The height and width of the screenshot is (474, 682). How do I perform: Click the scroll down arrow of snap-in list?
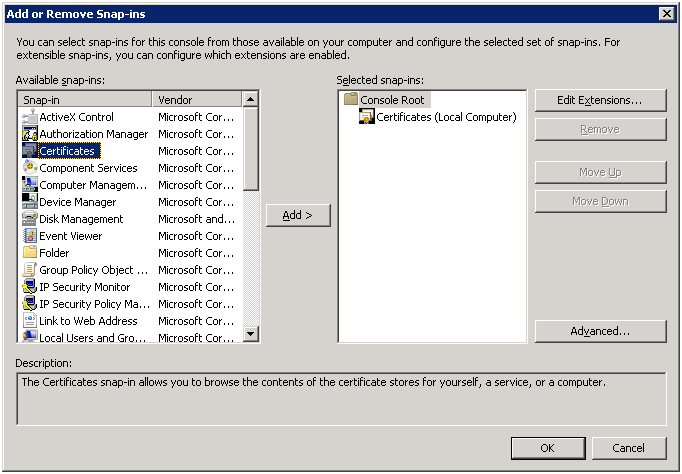(251, 334)
